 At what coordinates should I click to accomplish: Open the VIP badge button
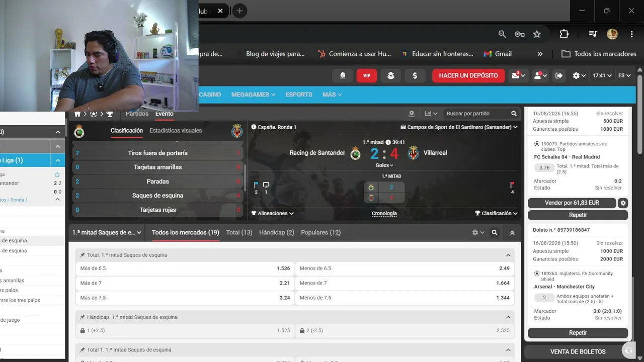(367, 75)
